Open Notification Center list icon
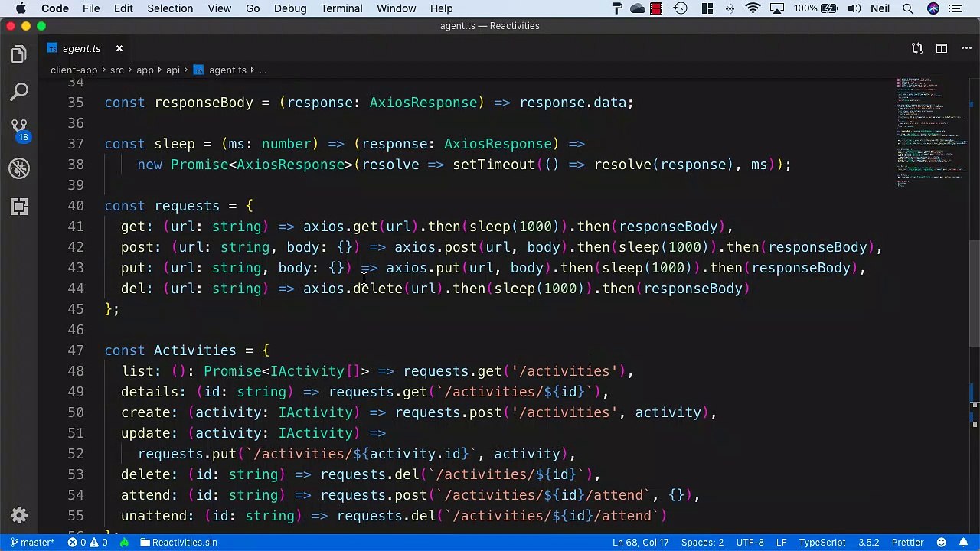 (x=955, y=8)
